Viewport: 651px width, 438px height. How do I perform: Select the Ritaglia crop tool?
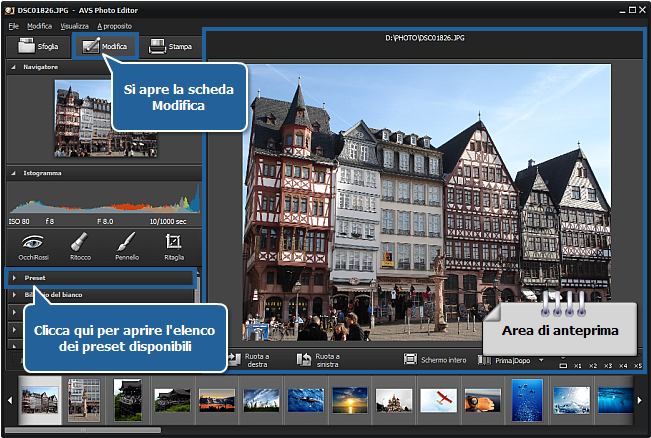(174, 247)
